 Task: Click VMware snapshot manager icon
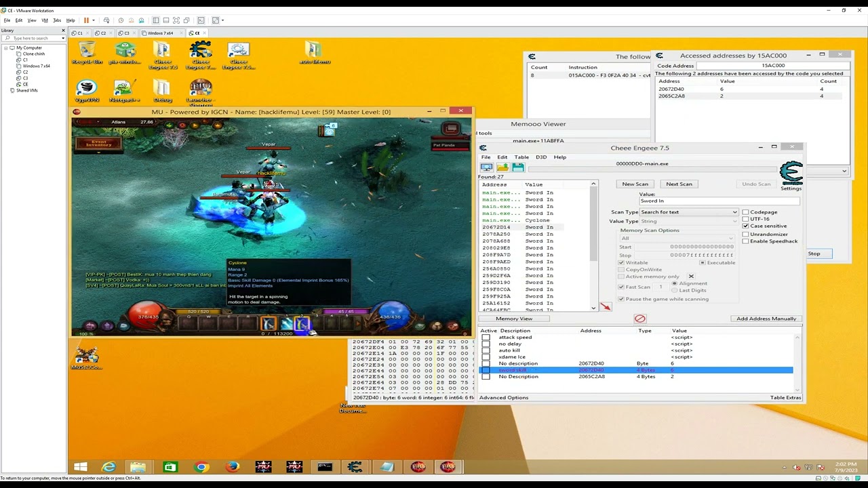[x=141, y=20]
